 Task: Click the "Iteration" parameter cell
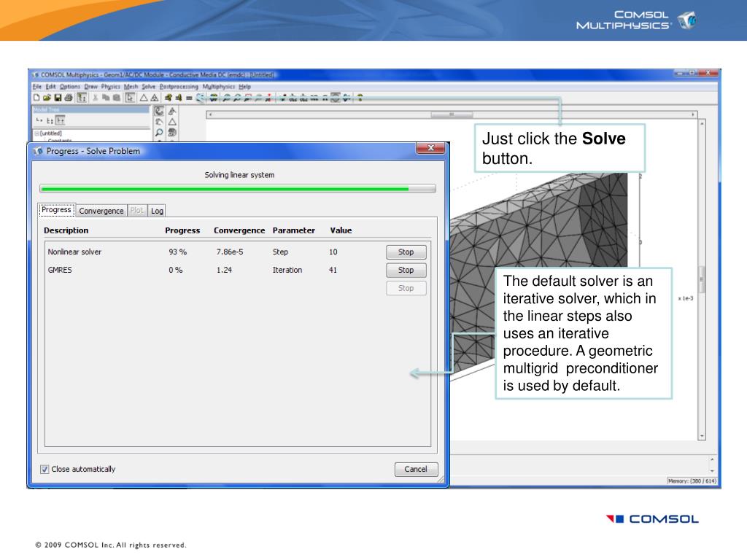[x=287, y=270]
